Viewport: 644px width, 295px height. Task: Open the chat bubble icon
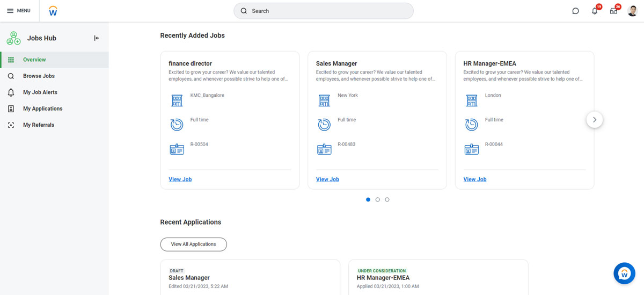point(575,11)
